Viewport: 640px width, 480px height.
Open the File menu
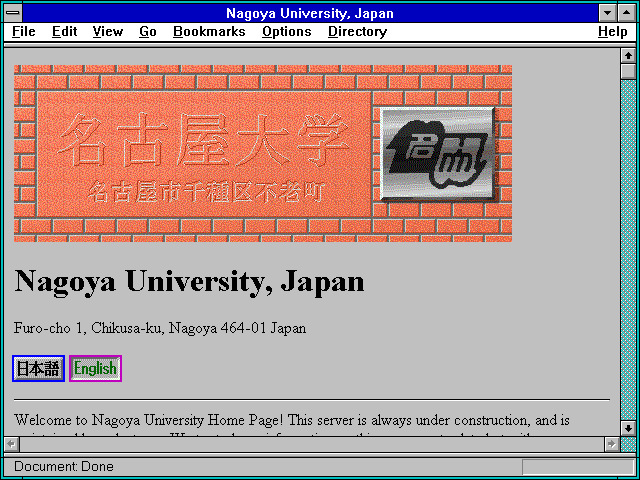pyautogui.click(x=24, y=32)
